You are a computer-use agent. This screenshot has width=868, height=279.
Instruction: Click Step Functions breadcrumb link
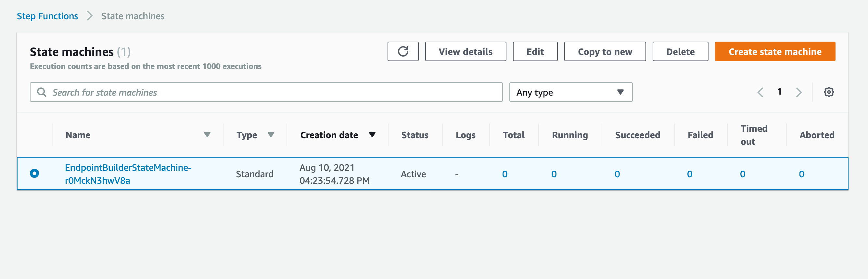pyautogui.click(x=47, y=16)
